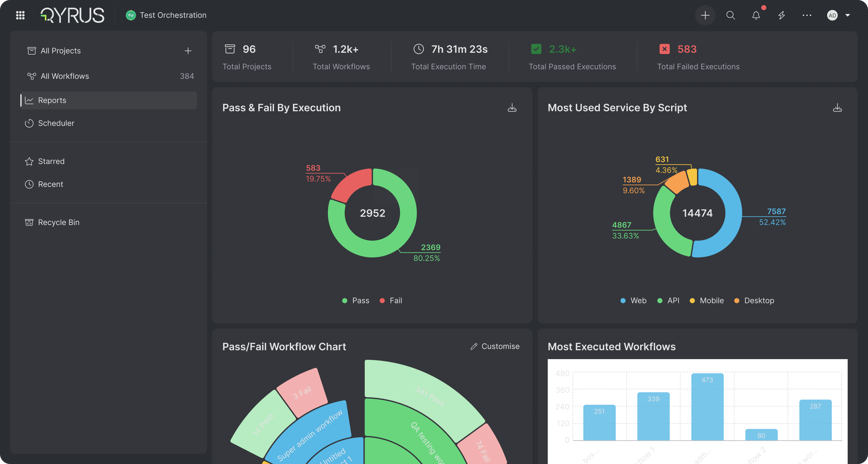
Task: Click the 2369 pass count label
Action: [430, 247]
